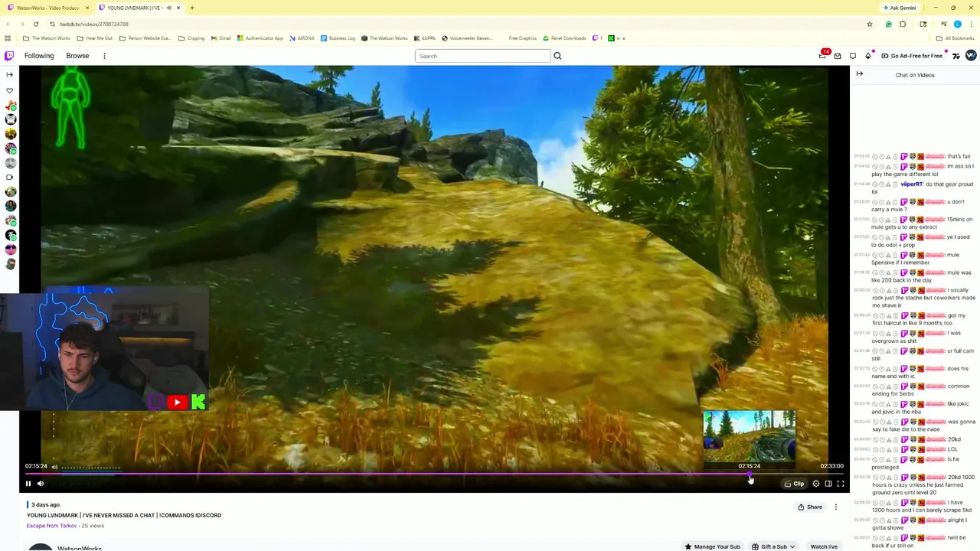Click the seek preview thumbnail

pyautogui.click(x=750, y=436)
